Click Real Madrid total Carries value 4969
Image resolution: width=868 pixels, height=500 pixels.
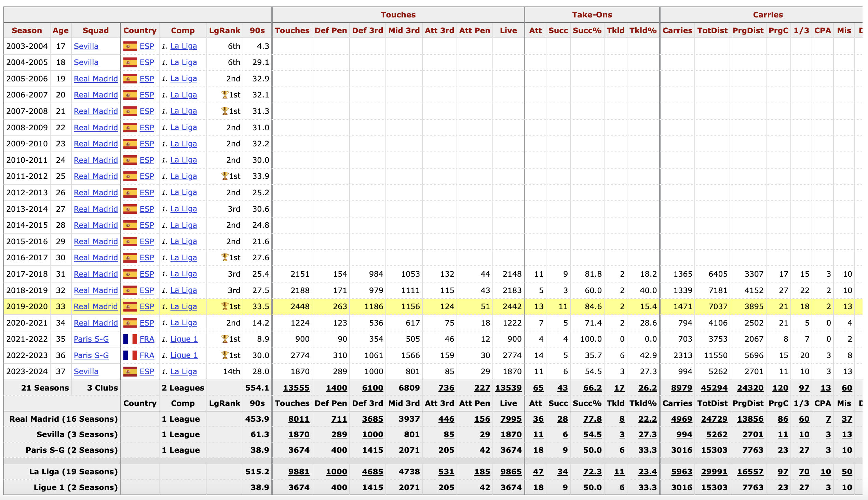(681, 419)
